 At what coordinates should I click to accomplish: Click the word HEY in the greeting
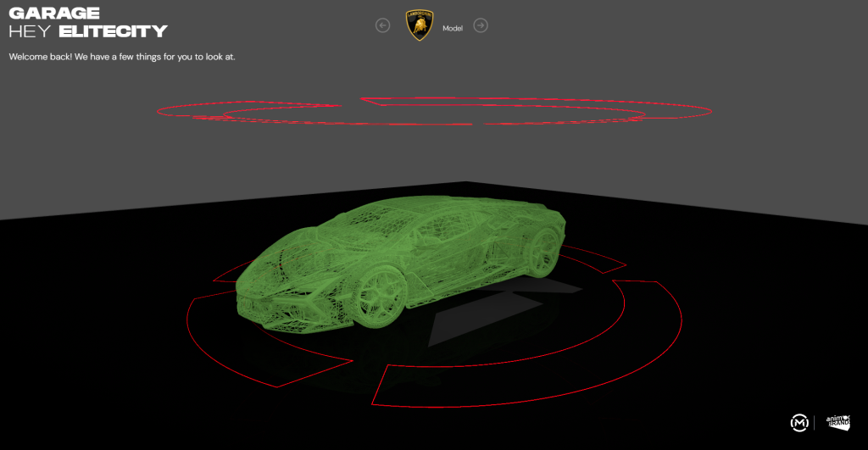pos(31,31)
